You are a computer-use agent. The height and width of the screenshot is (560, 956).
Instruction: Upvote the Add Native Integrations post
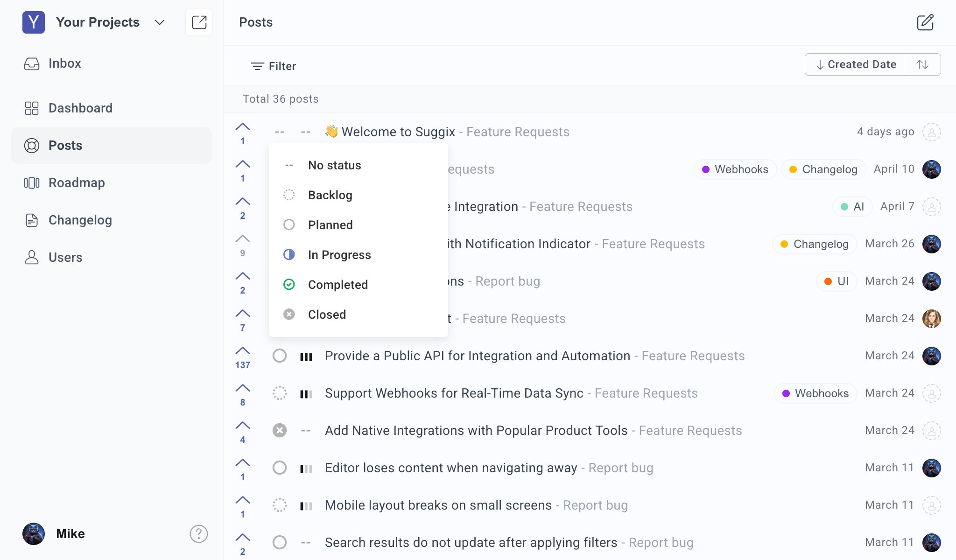pos(243,432)
